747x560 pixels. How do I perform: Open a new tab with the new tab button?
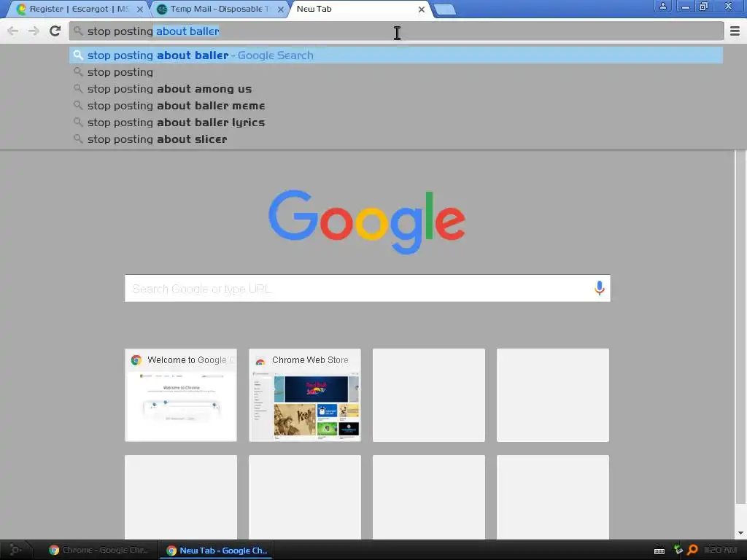(x=446, y=9)
